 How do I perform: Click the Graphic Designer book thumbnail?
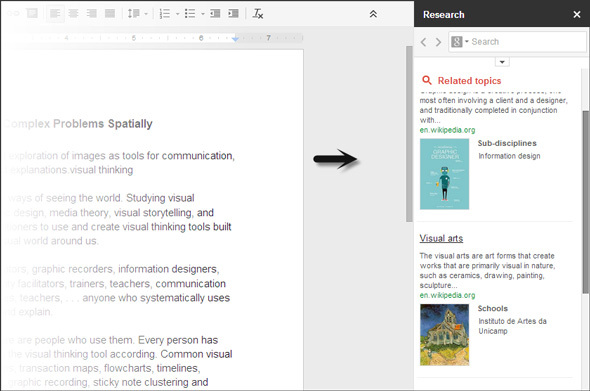click(x=444, y=174)
